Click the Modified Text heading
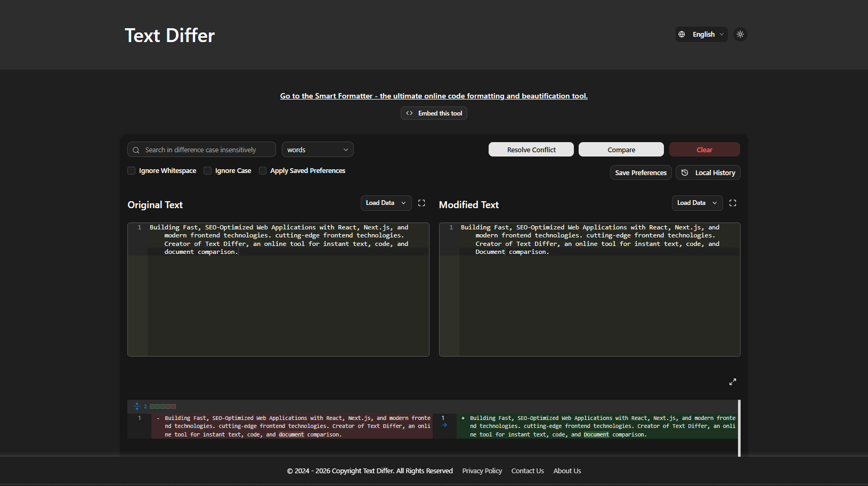The image size is (868, 486). (x=469, y=205)
